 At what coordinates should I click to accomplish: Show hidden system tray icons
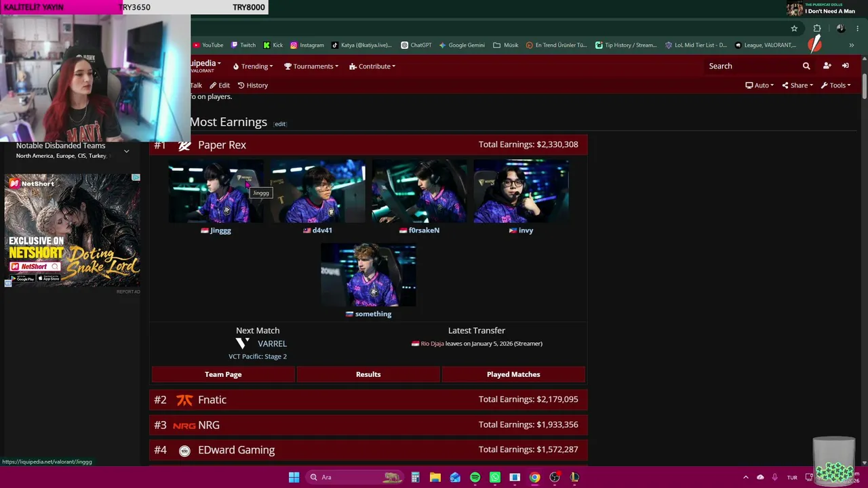(746, 477)
